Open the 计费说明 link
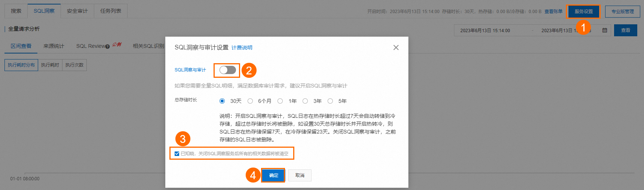This screenshot has height=190, width=644. (x=242, y=47)
